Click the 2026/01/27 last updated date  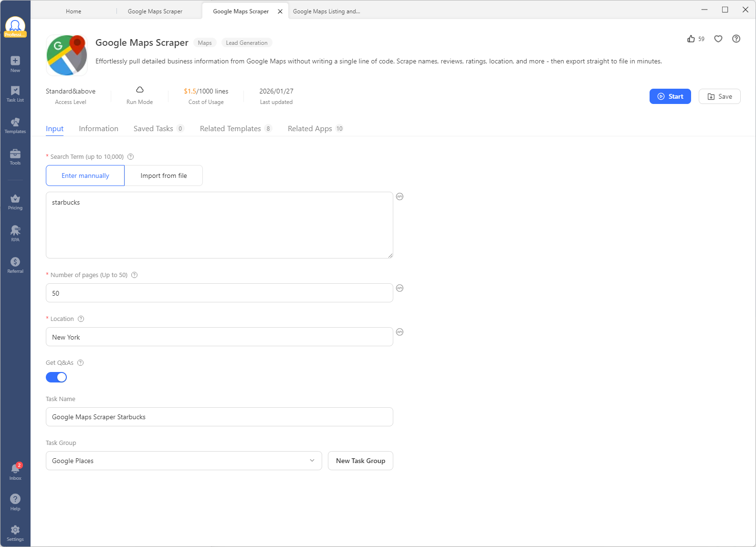[276, 91]
